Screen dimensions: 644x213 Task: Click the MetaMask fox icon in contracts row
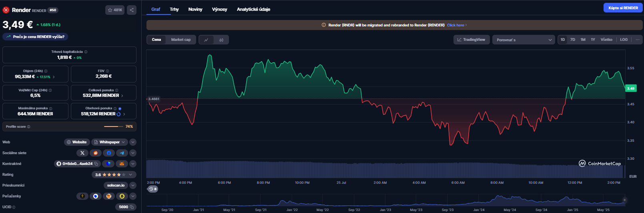pyautogui.click(x=122, y=164)
